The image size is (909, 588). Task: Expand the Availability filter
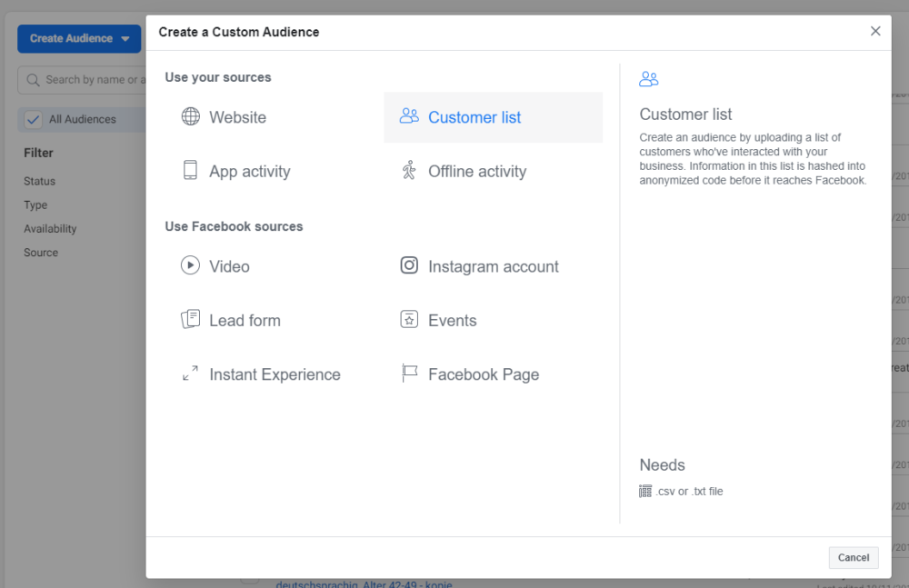[x=50, y=228]
